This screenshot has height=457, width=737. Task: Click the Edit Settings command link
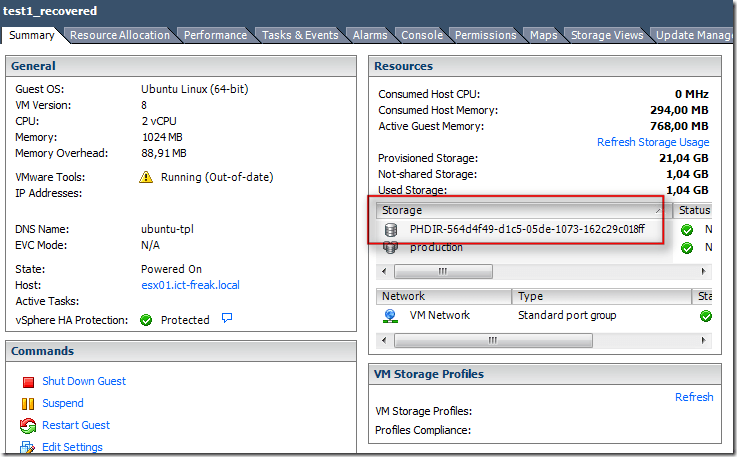tap(72, 447)
